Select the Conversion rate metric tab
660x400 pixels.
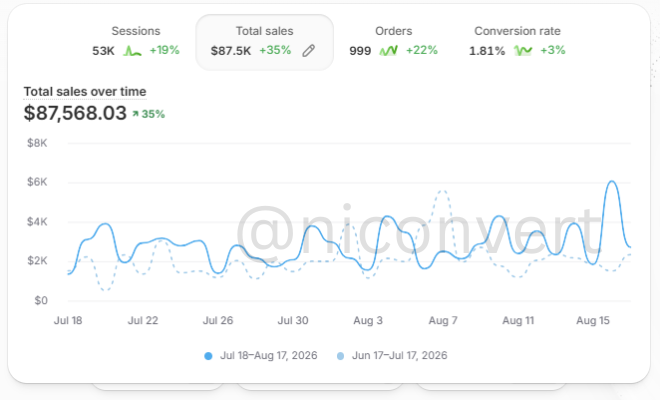coord(517,42)
